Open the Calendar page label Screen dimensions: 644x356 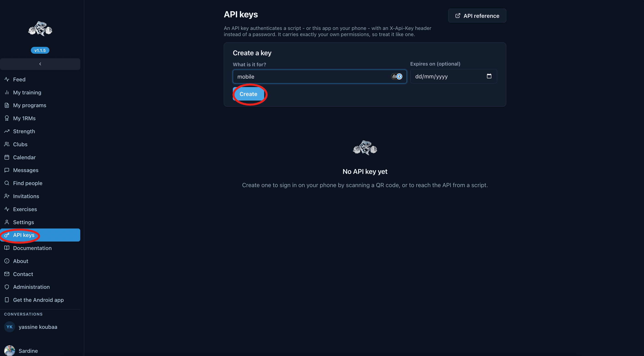point(24,157)
